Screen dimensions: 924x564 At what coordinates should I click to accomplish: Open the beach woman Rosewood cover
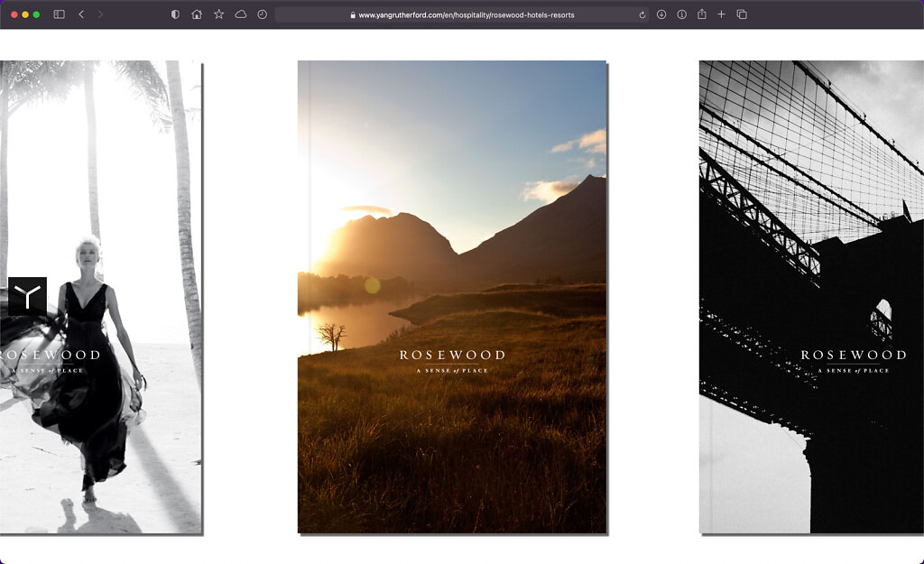[x=101, y=297]
